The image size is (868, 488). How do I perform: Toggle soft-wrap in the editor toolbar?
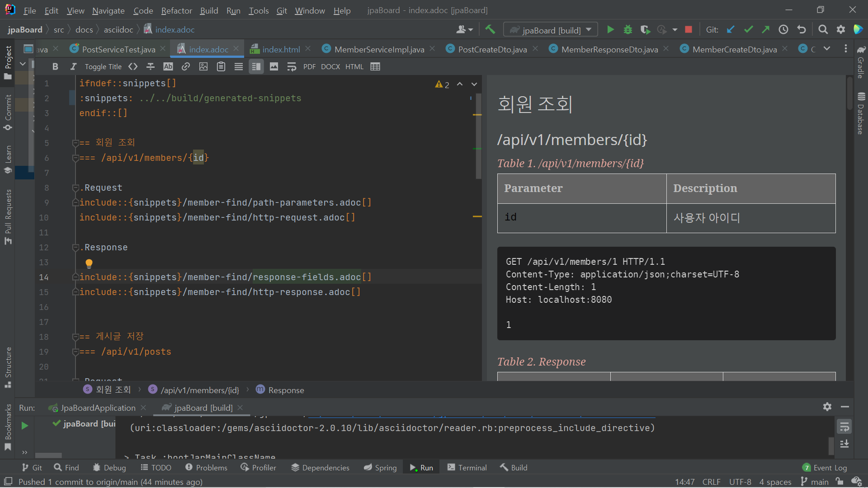pos(292,67)
